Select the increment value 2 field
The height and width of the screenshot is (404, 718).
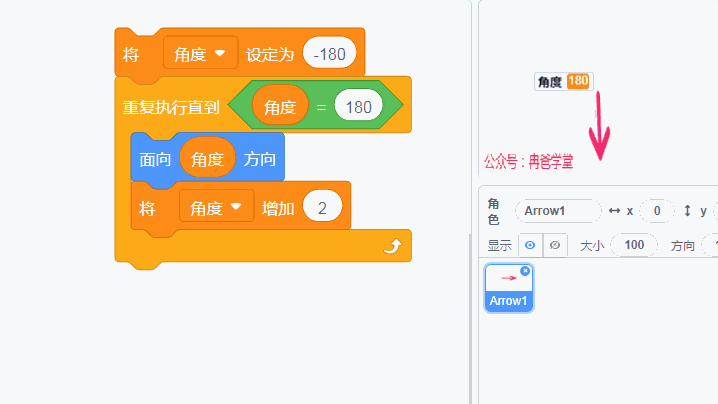(322, 206)
